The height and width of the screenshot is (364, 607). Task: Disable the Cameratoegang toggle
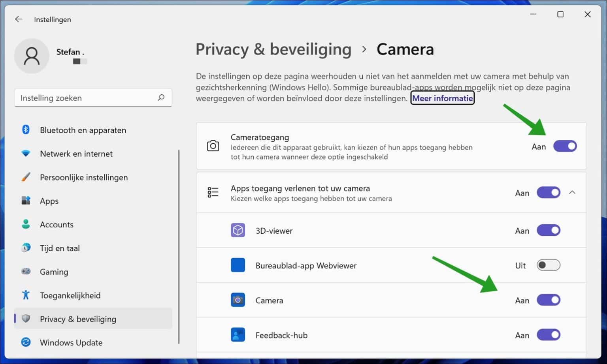point(565,146)
